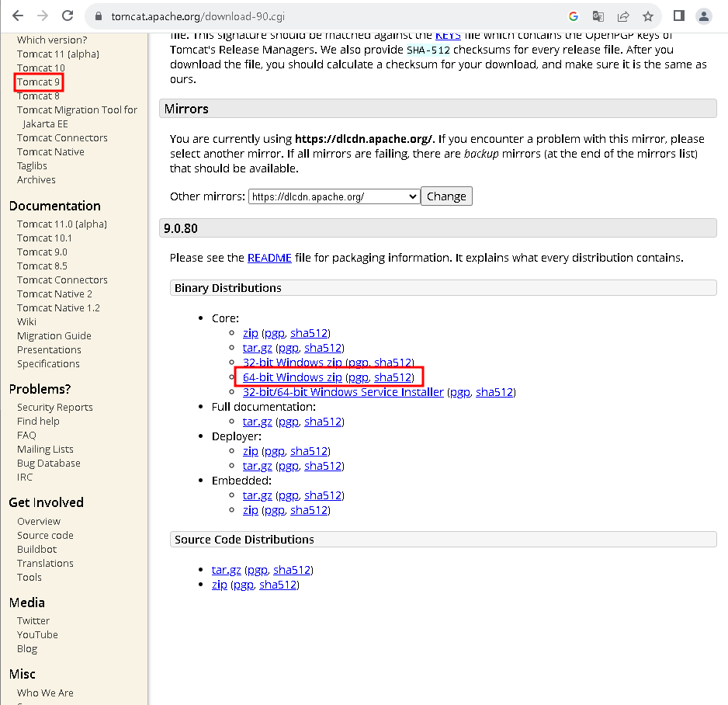728x705 pixels.
Task: Download the 64-bit Windows zip
Action: pyautogui.click(x=292, y=377)
